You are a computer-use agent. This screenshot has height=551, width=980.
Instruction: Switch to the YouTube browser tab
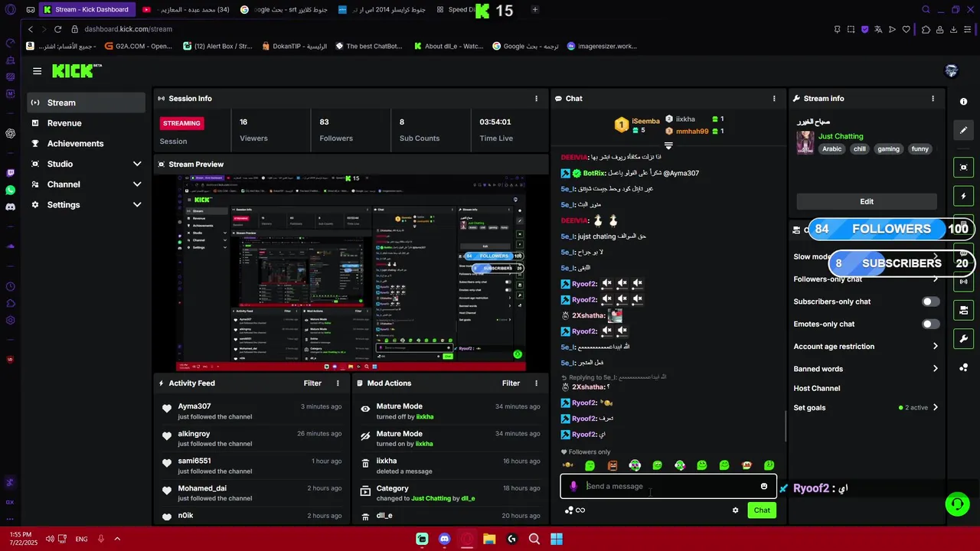186,10
